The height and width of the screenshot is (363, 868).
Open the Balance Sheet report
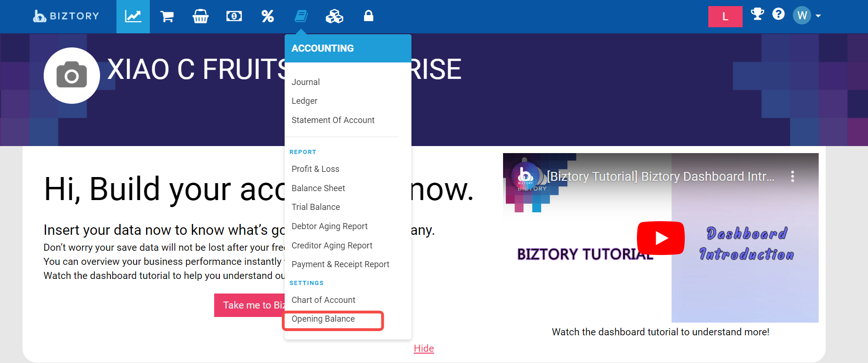318,188
